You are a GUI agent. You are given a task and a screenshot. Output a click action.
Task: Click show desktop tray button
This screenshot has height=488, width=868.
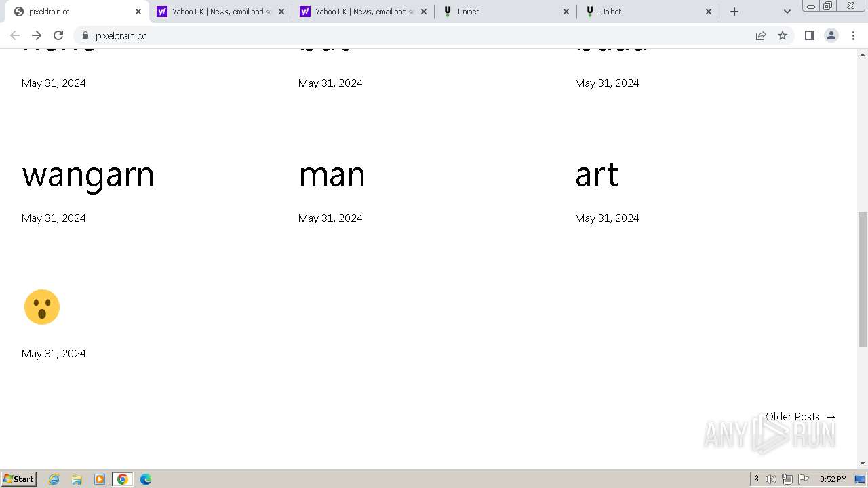[860, 479]
